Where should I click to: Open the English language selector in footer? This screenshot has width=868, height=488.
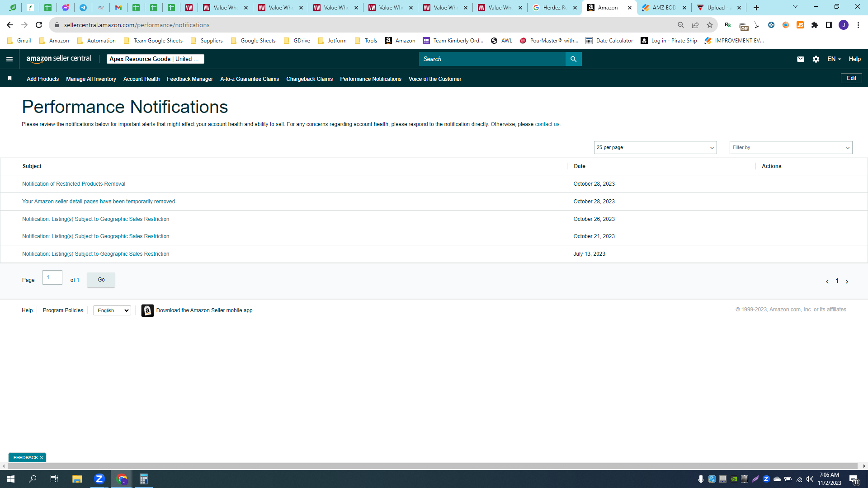pos(112,310)
